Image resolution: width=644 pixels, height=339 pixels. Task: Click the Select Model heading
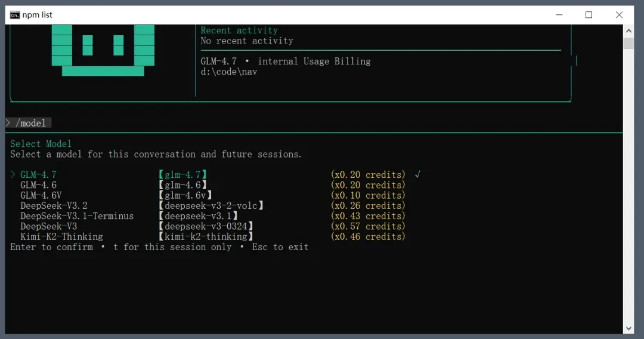click(x=41, y=144)
